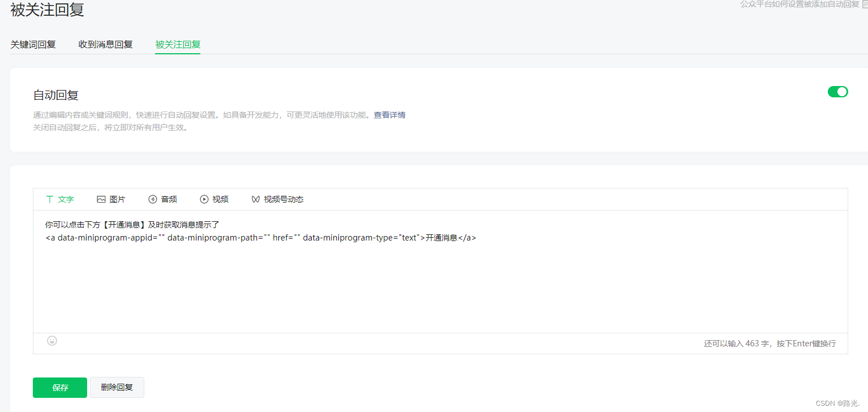Click the line 你可以点击下方【开通消息】及时获取消息提示了
Viewport: 868px width, 412px height.
(x=132, y=225)
